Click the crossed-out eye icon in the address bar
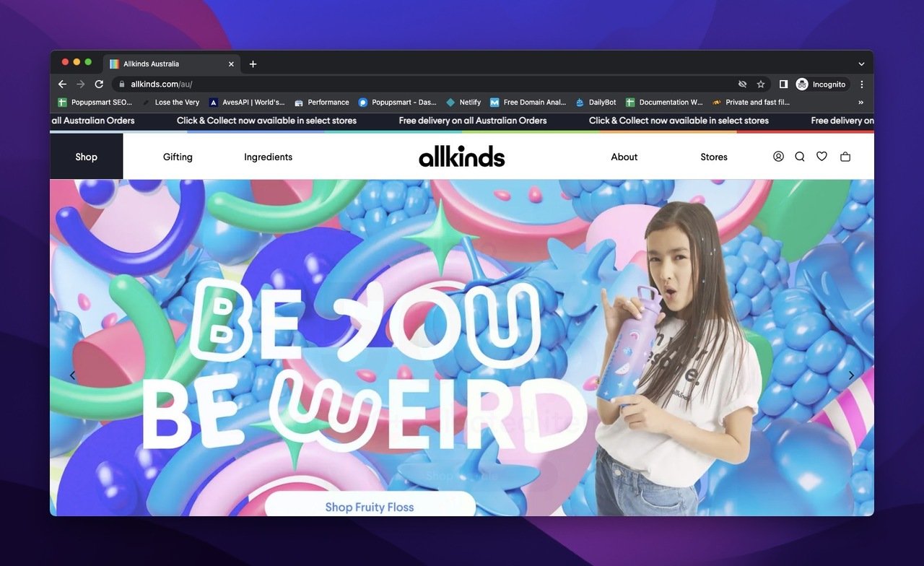The image size is (924, 566). pos(742,84)
